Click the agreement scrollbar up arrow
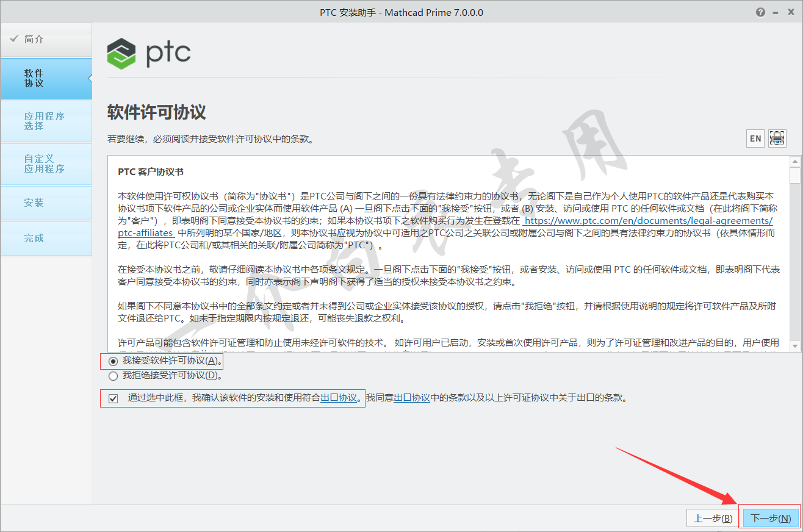Screen dimensions: 803x532 (x=794, y=162)
